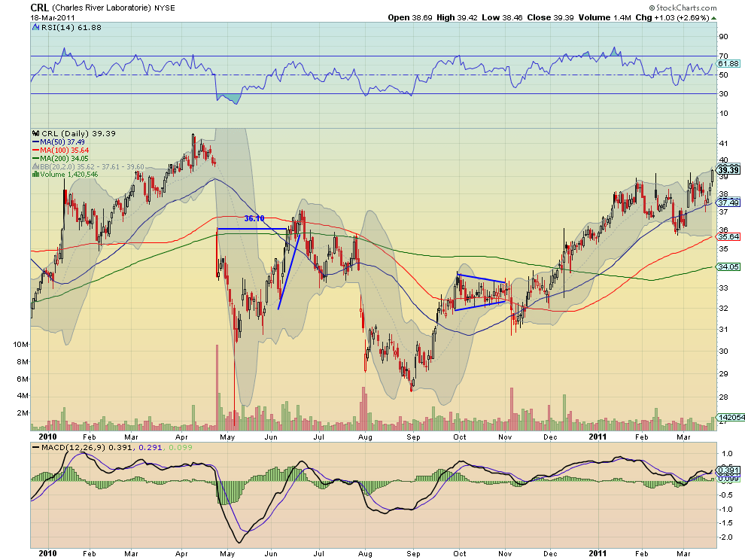Click the volume bars icon in legend
745x560 pixels.
pyautogui.click(x=35, y=175)
